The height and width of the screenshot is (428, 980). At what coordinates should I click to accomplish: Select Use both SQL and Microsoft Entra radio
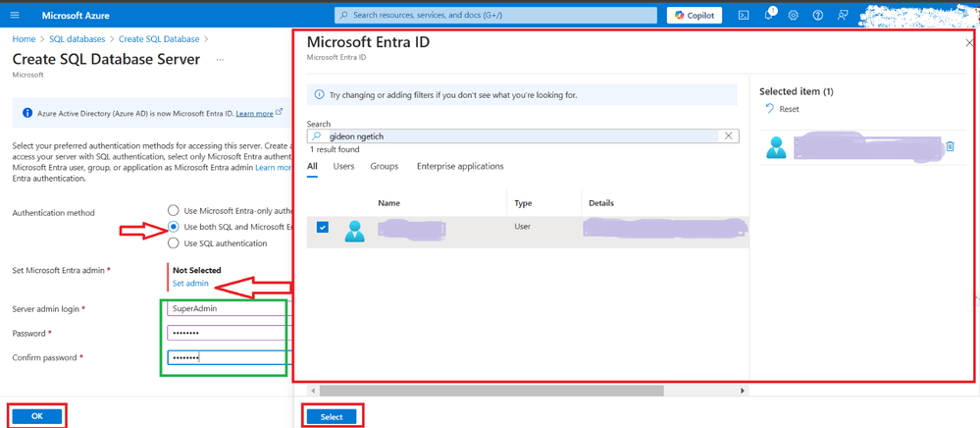(173, 227)
